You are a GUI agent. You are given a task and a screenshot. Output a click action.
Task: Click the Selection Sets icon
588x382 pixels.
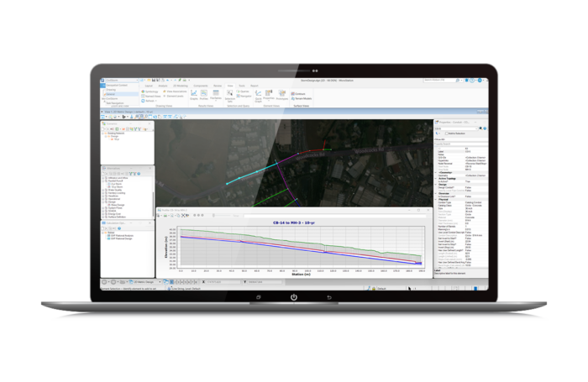pos(229,97)
